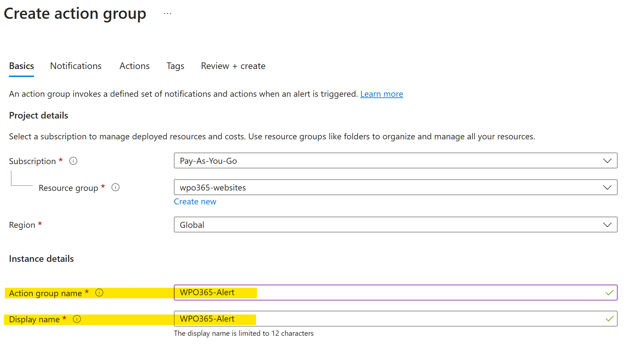
Task: Click the Display name label
Action: point(34,319)
